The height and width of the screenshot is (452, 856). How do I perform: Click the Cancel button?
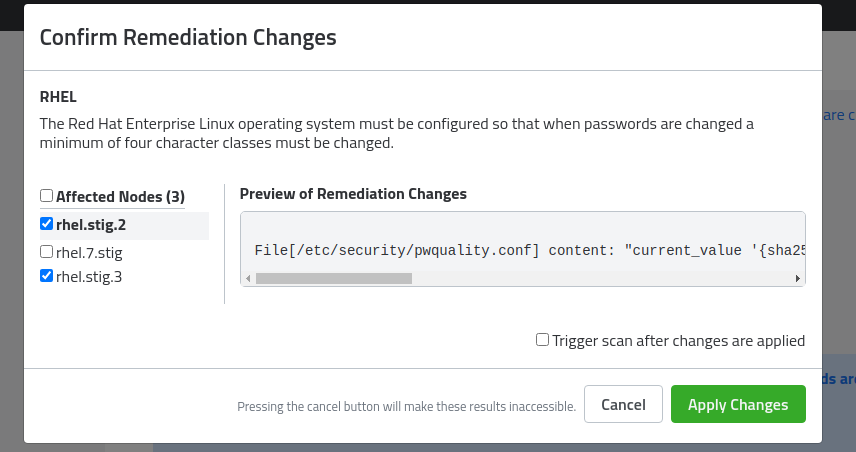623,404
